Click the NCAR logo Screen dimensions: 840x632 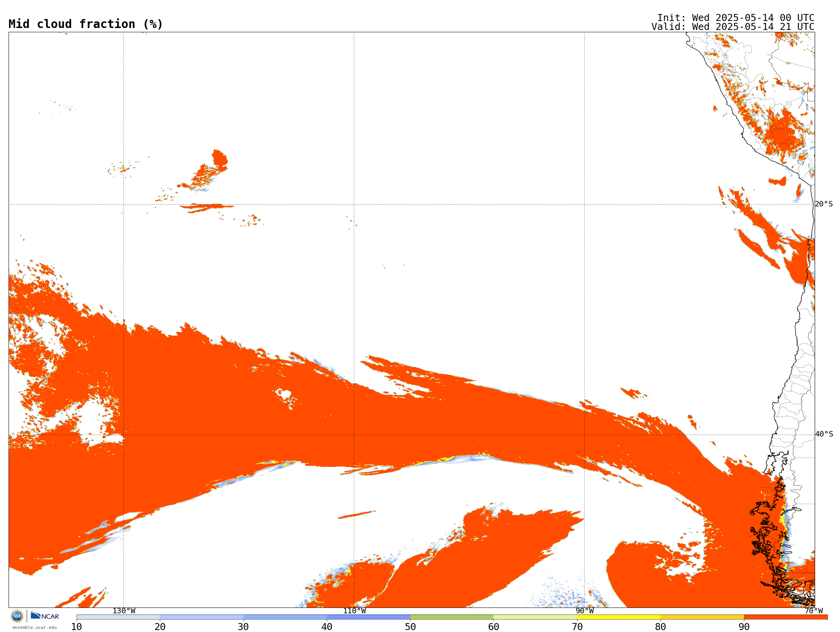pos(45,616)
